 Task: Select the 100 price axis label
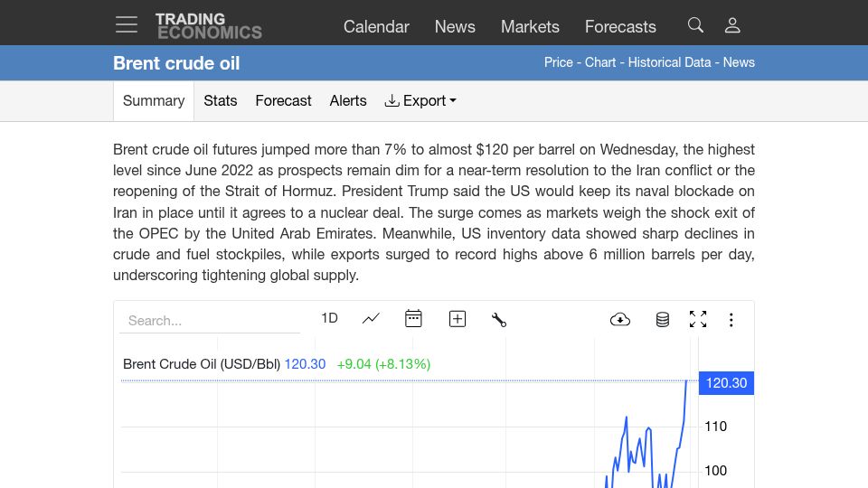click(716, 471)
